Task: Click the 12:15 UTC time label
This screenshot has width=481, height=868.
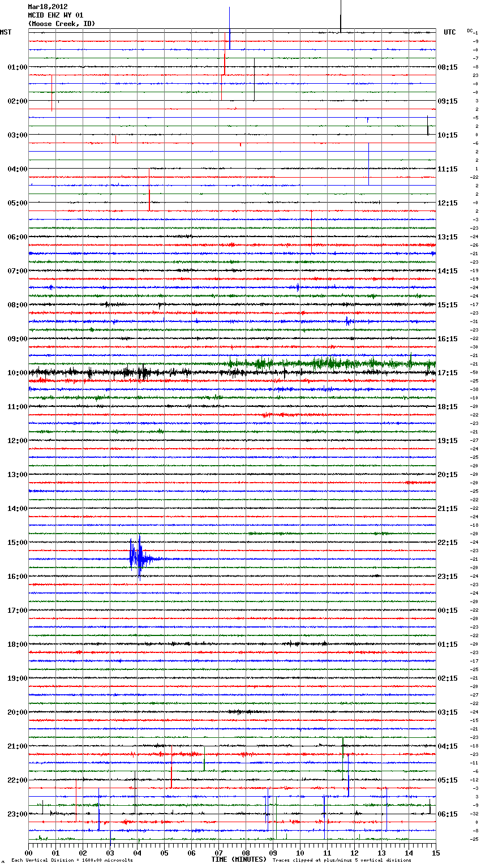Action: pyautogui.click(x=448, y=203)
